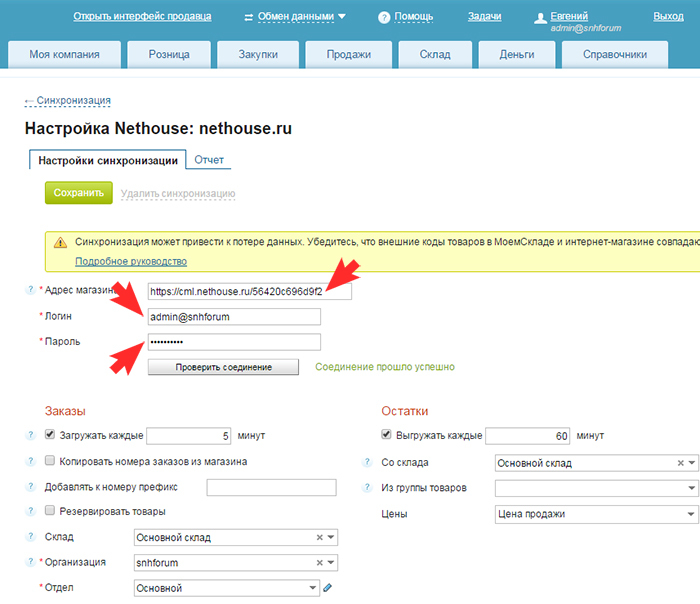The width and height of the screenshot is (700, 604).
Task: Open the Задачи link
Action: pyautogui.click(x=484, y=17)
